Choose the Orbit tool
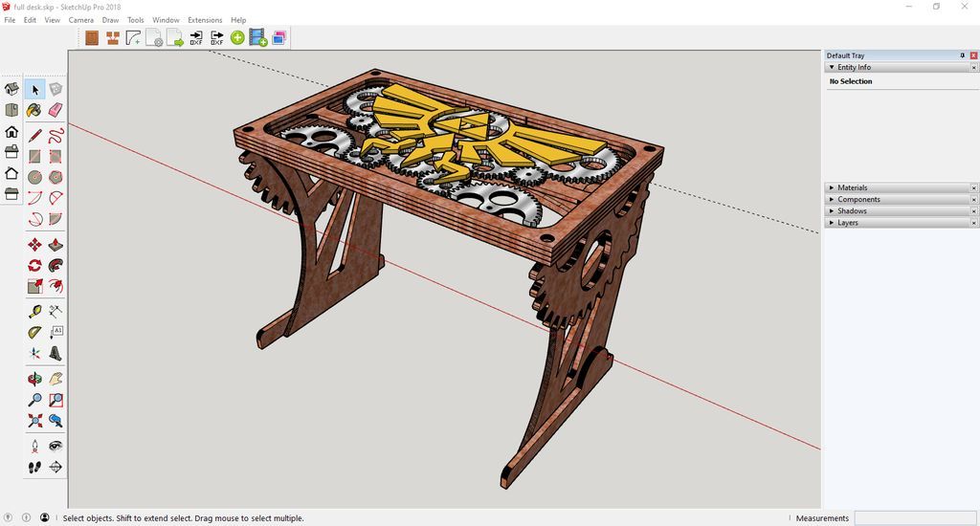 coord(35,379)
